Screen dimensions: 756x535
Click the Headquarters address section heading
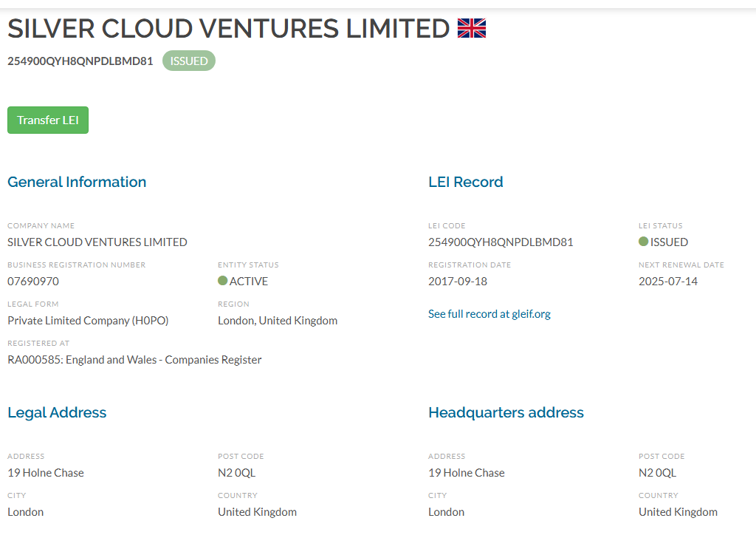point(506,412)
